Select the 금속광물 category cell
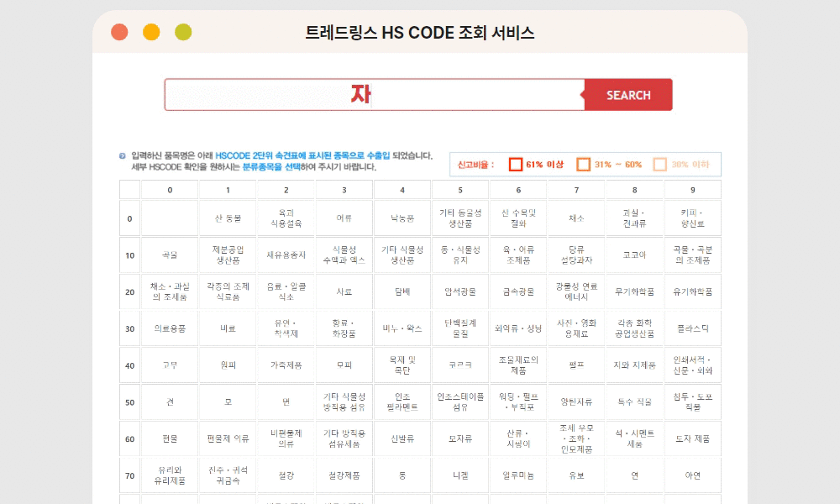Image resolution: width=840 pixels, height=504 pixels. (x=518, y=292)
